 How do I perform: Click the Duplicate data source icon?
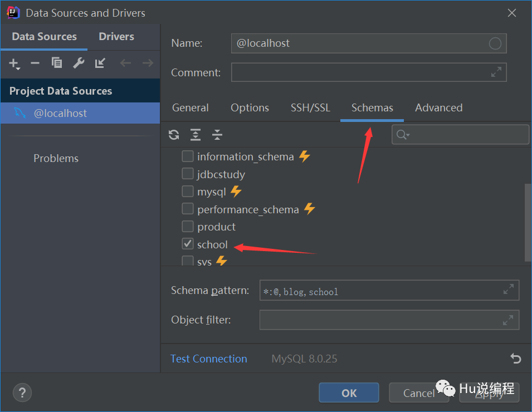(57, 63)
